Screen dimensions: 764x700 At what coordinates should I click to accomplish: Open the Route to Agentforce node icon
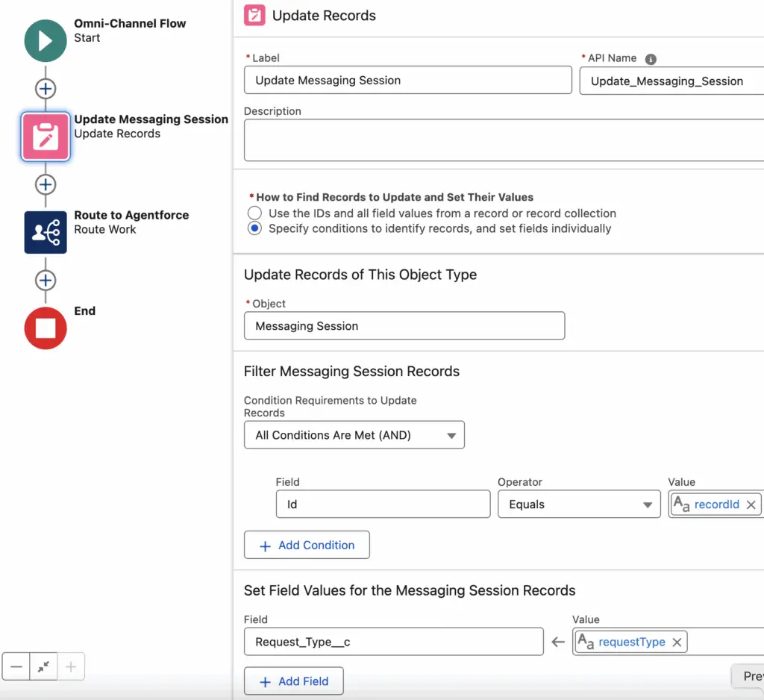(x=46, y=232)
